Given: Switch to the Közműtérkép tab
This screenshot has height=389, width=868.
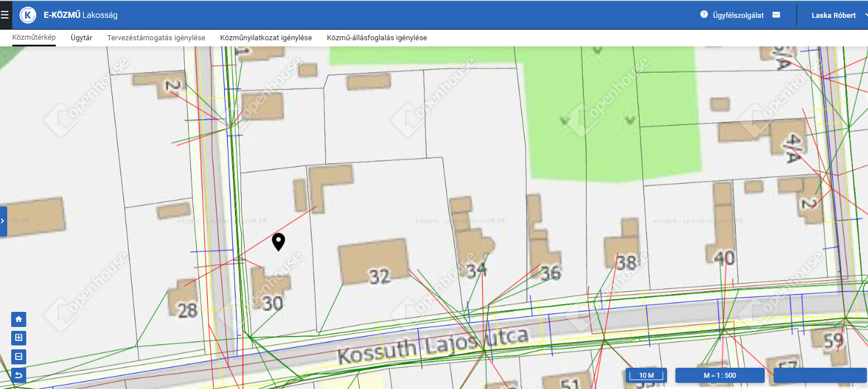Looking at the screenshot, I should (x=34, y=38).
